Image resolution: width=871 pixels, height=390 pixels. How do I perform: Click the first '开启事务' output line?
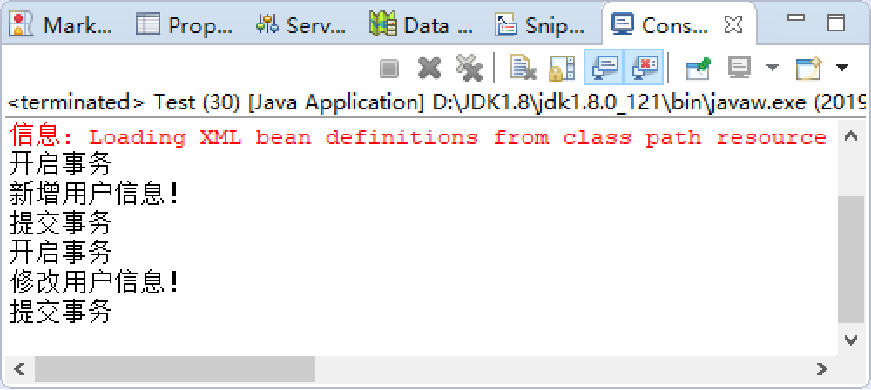(x=61, y=164)
